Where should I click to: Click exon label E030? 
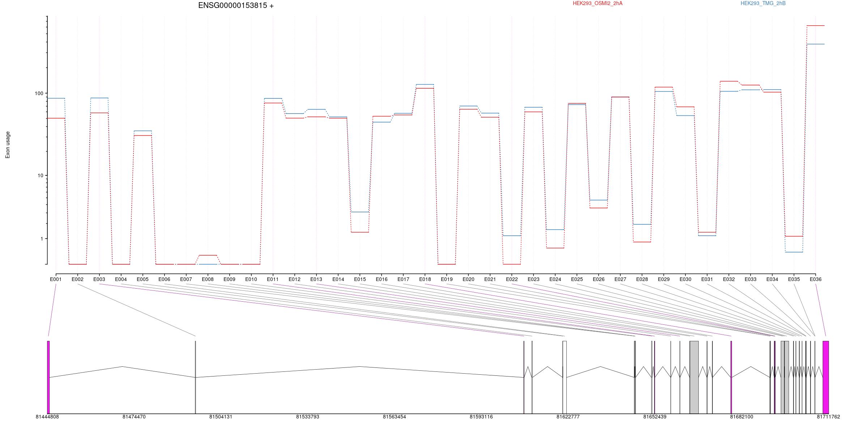click(x=685, y=279)
